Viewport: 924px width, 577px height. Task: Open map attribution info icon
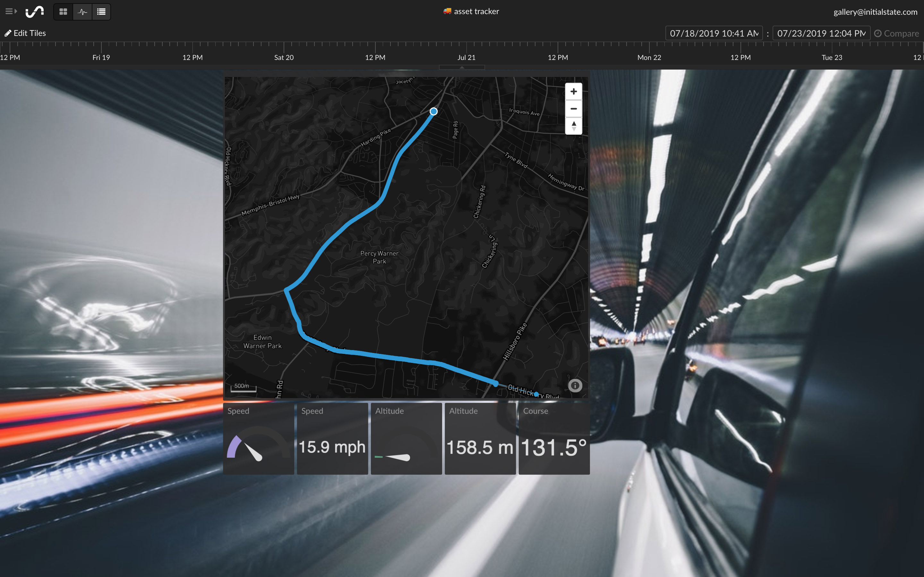point(575,385)
